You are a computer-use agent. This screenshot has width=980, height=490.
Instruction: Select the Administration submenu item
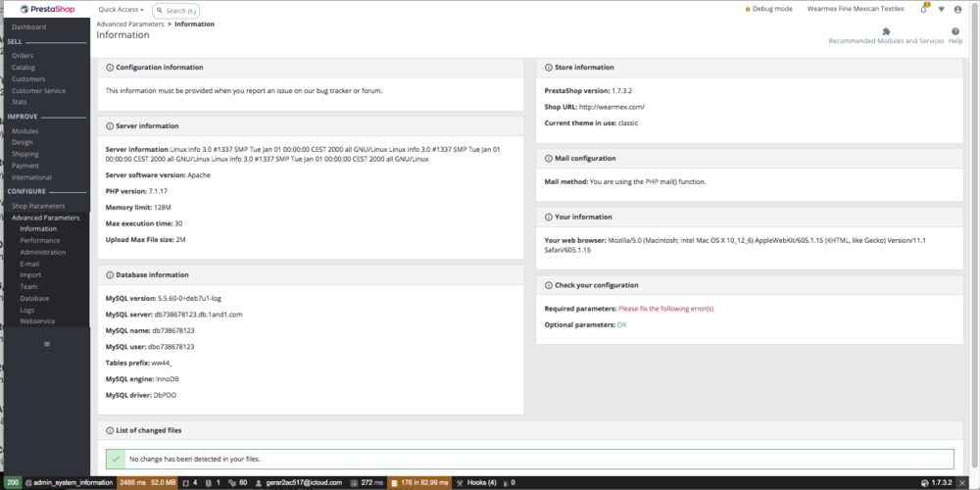tap(42, 253)
